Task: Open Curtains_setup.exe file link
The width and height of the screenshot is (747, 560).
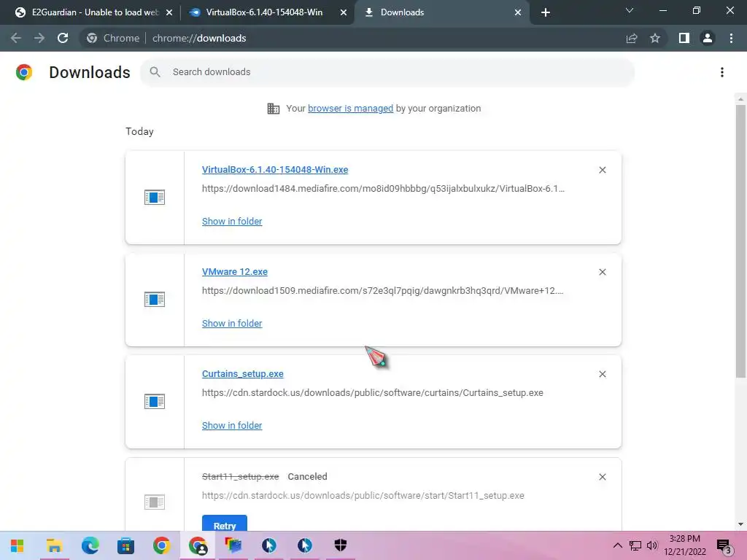Action: [x=242, y=374]
